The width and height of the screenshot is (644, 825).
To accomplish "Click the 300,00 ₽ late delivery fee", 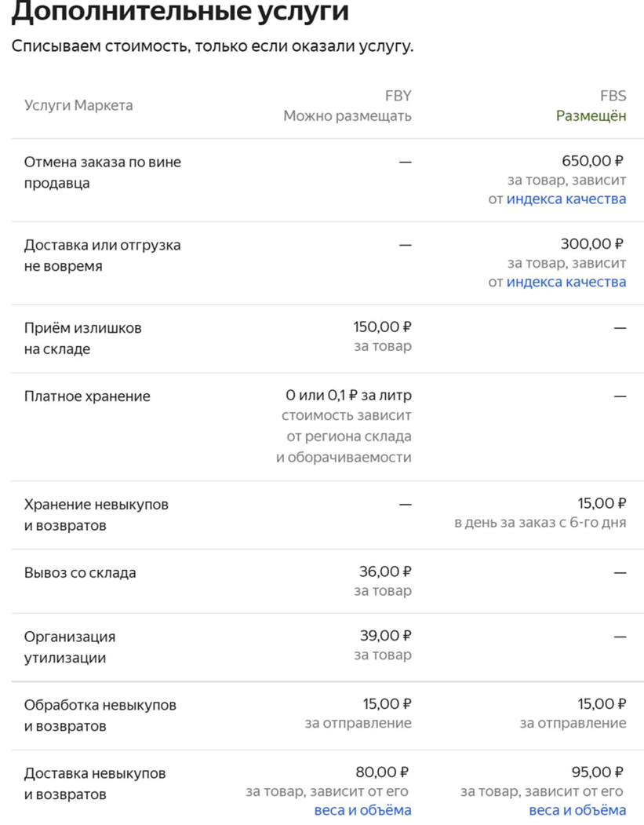I will tap(592, 244).
